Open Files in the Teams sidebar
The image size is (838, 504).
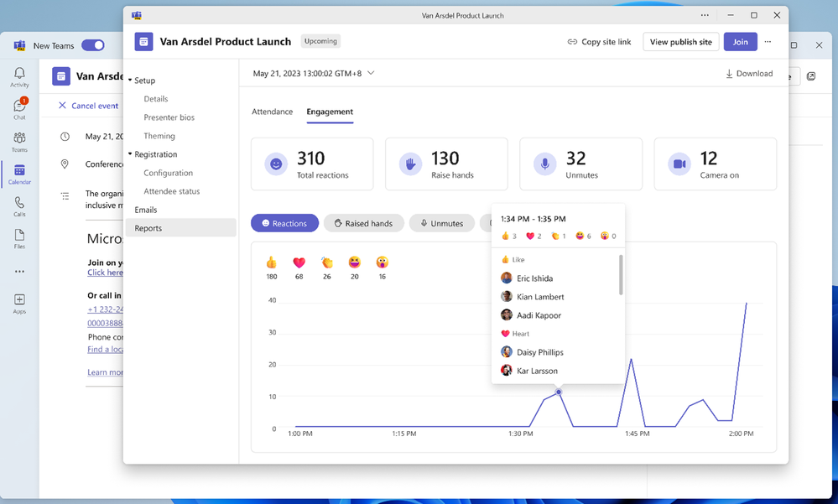19,239
